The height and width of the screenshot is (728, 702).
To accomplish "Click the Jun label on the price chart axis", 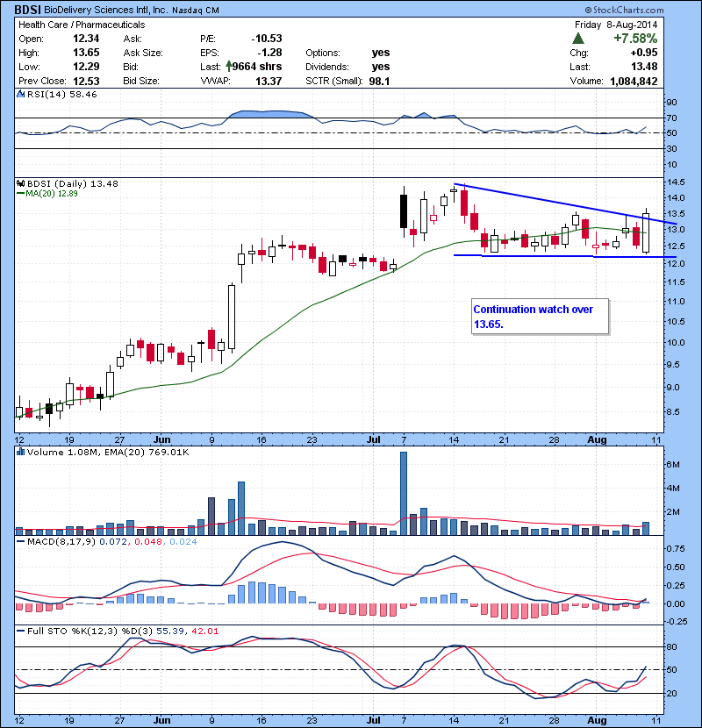I will click(161, 439).
